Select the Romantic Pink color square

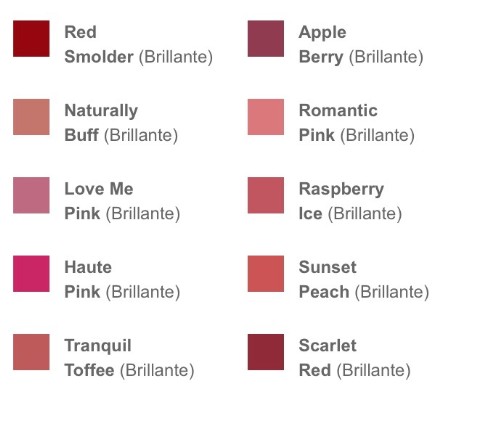pyautogui.click(x=266, y=117)
